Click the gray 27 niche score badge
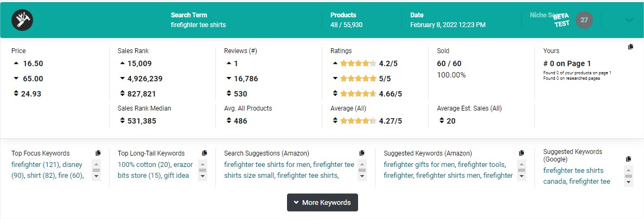This screenshot has height=219, width=644. point(584,20)
